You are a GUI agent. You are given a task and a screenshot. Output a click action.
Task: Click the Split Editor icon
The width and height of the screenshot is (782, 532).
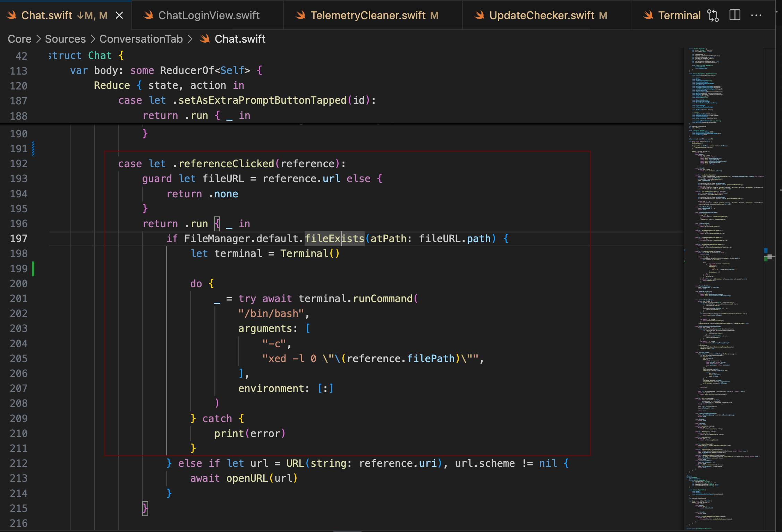pyautogui.click(x=735, y=15)
